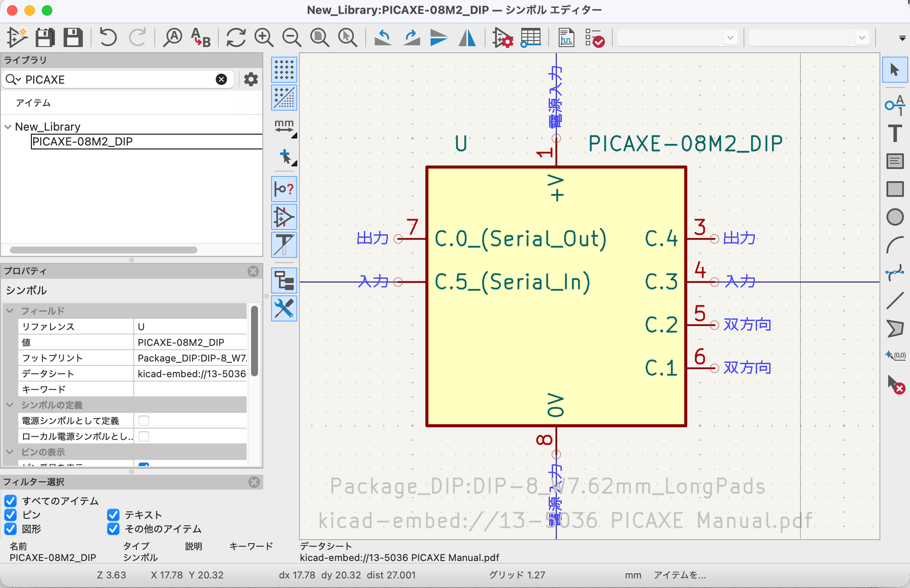Uncheck その他のアイテム filter checkbox
Image resolution: width=910 pixels, height=588 pixels.
(113, 529)
